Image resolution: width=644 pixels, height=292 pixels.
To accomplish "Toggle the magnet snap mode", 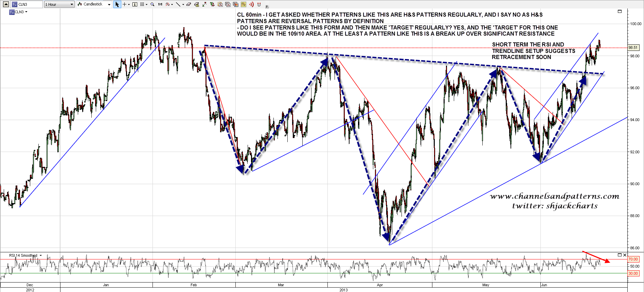I will 259,4.
